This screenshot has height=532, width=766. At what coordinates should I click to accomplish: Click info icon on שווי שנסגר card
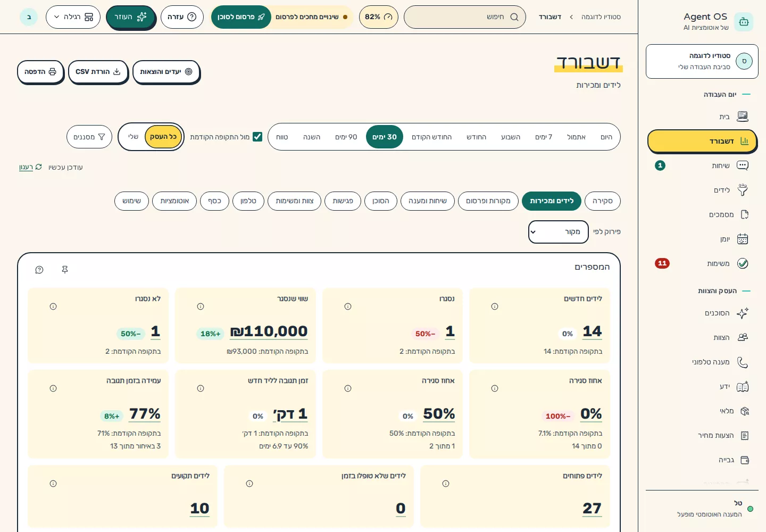point(201,306)
